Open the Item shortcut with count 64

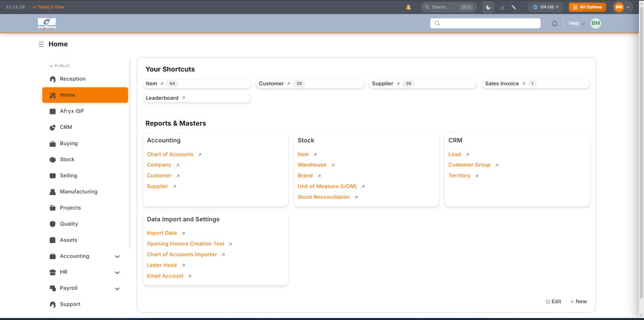[197, 84]
